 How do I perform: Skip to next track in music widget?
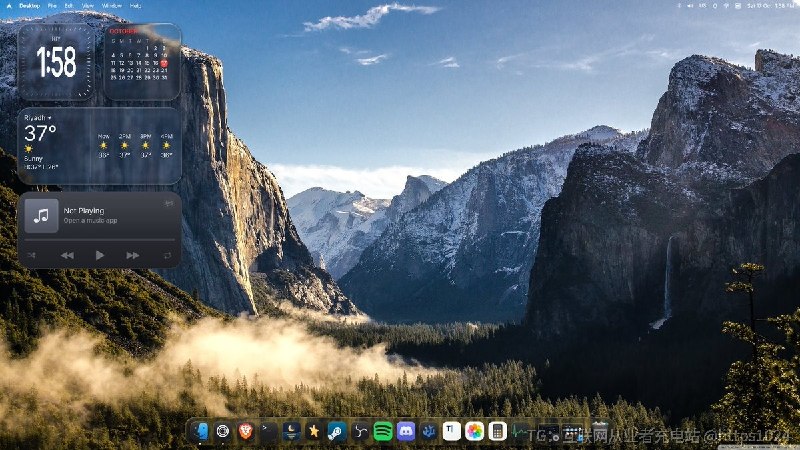tap(133, 255)
